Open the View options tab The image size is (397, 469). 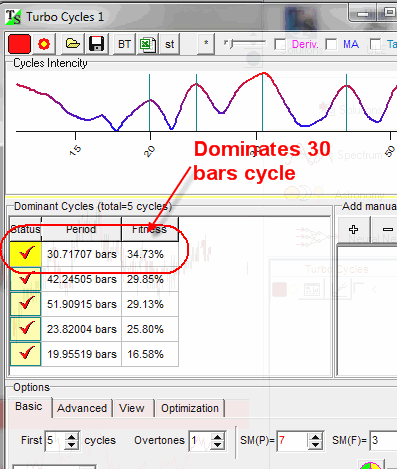(x=132, y=408)
